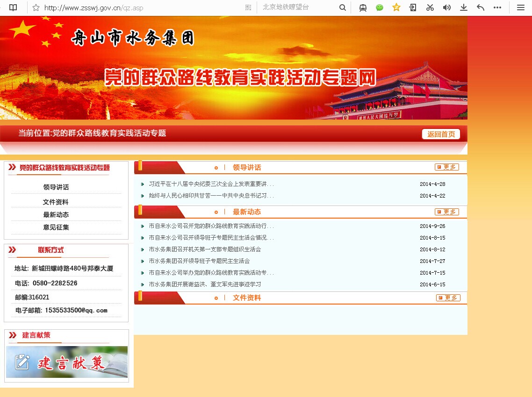Open the subway train toolbar icon
This screenshot has height=397, width=532.
[363, 7]
